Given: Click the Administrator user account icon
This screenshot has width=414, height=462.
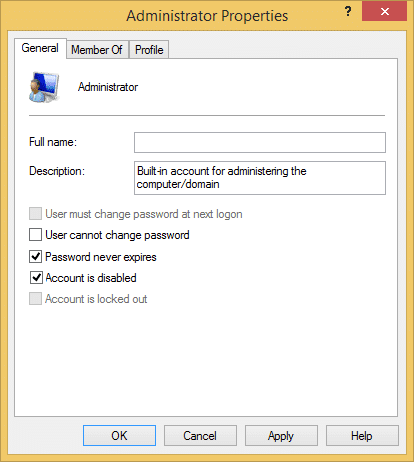Looking at the screenshot, I should (44, 87).
